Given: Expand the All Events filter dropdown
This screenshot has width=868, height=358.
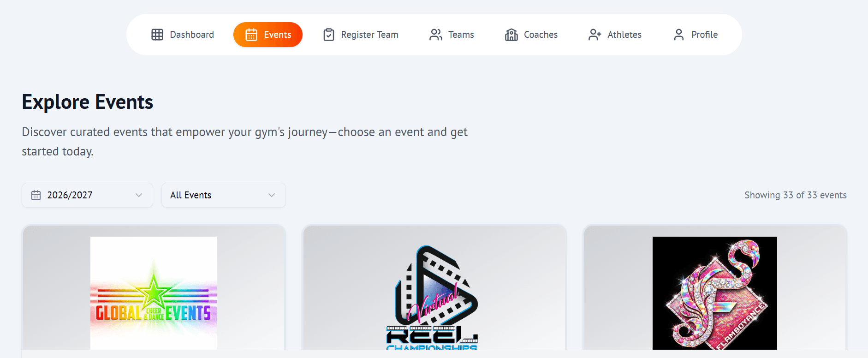Looking at the screenshot, I should (224, 195).
